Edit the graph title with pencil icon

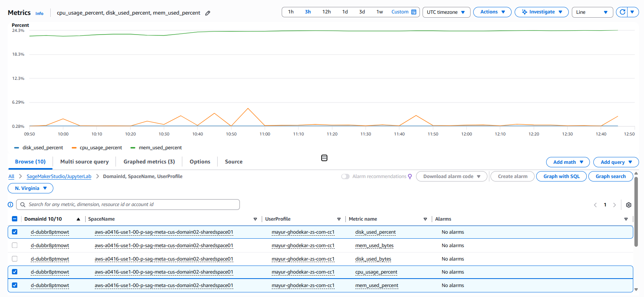tap(208, 13)
